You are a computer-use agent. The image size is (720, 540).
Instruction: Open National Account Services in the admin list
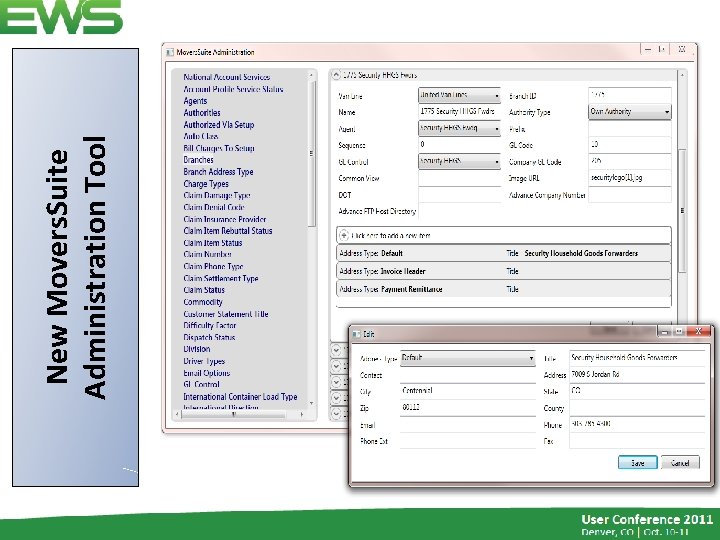[227, 77]
